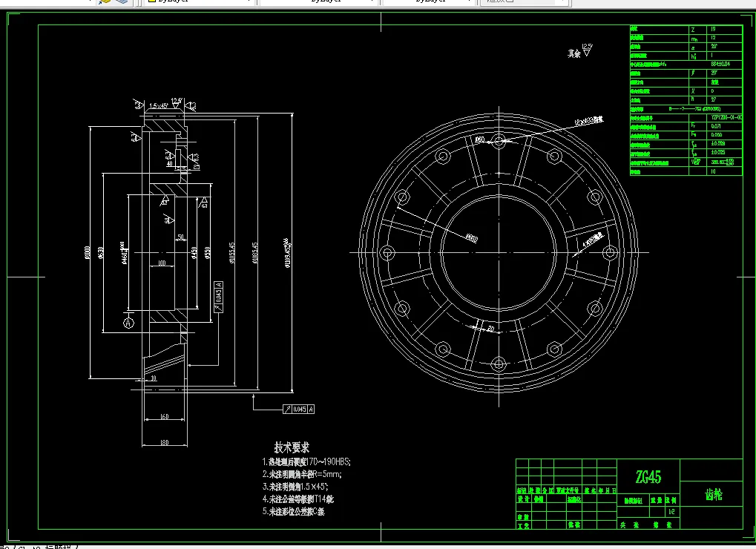The width and height of the screenshot is (756, 549).
Task: Select technical note 3 about 1.5×45° chamfer
Action: 295,487
